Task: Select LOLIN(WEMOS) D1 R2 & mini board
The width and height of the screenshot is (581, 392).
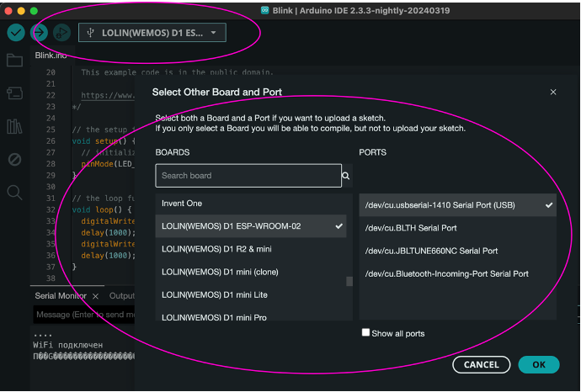Action: coord(251,249)
